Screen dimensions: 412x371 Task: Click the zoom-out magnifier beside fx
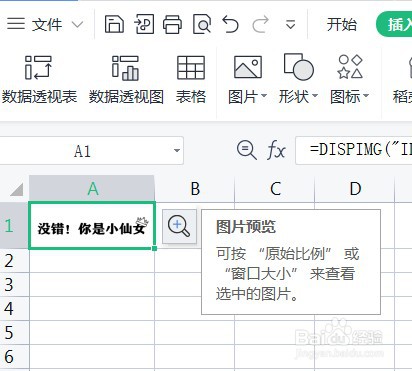point(247,150)
